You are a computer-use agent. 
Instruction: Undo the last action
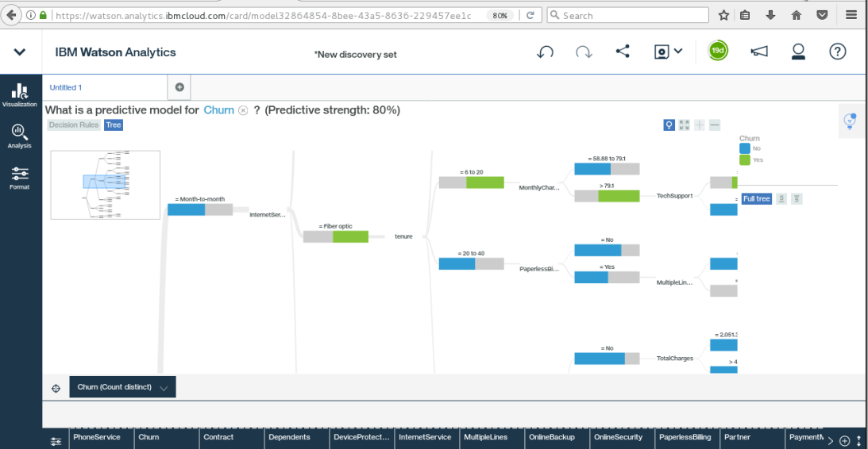tap(546, 52)
